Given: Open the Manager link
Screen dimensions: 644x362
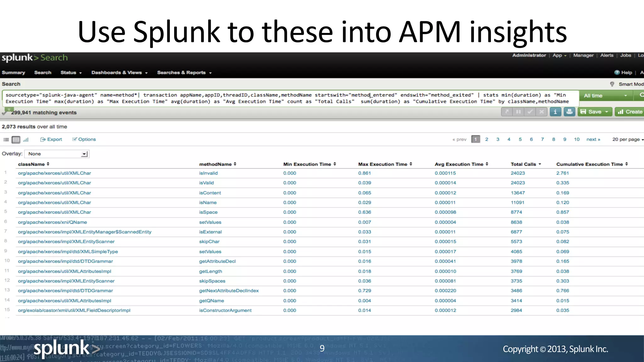Looking at the screenshot, I should coord(583,55).
